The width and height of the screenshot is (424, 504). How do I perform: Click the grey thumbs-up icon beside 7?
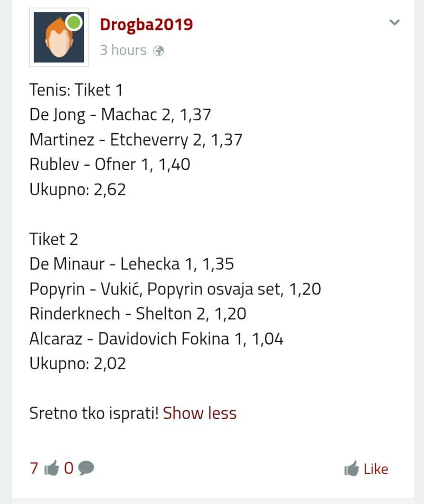coord(52,467)
